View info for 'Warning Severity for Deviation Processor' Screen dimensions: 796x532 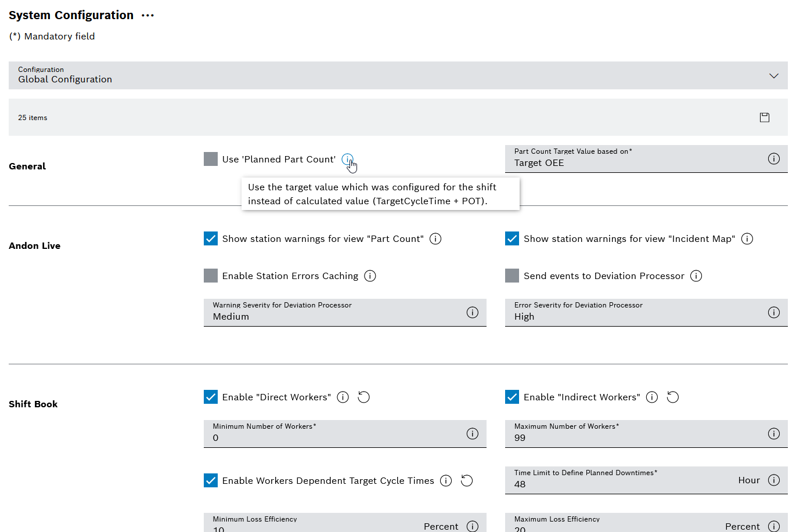click(x=472, y=312)
